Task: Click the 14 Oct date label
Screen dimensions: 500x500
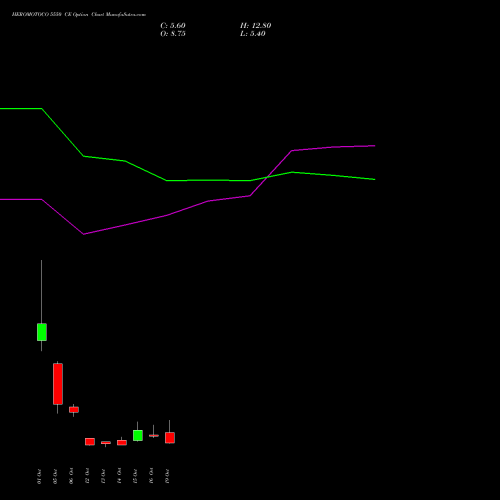Action: point(119,476)
